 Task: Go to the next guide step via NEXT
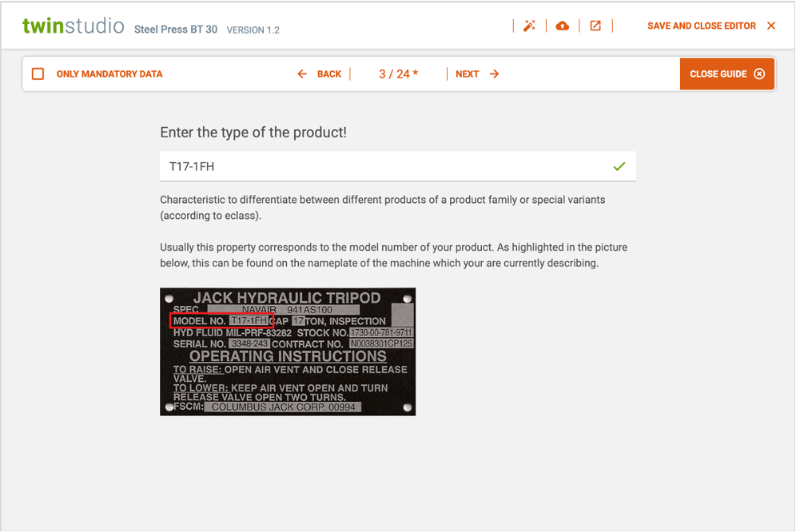click(468, 74)
